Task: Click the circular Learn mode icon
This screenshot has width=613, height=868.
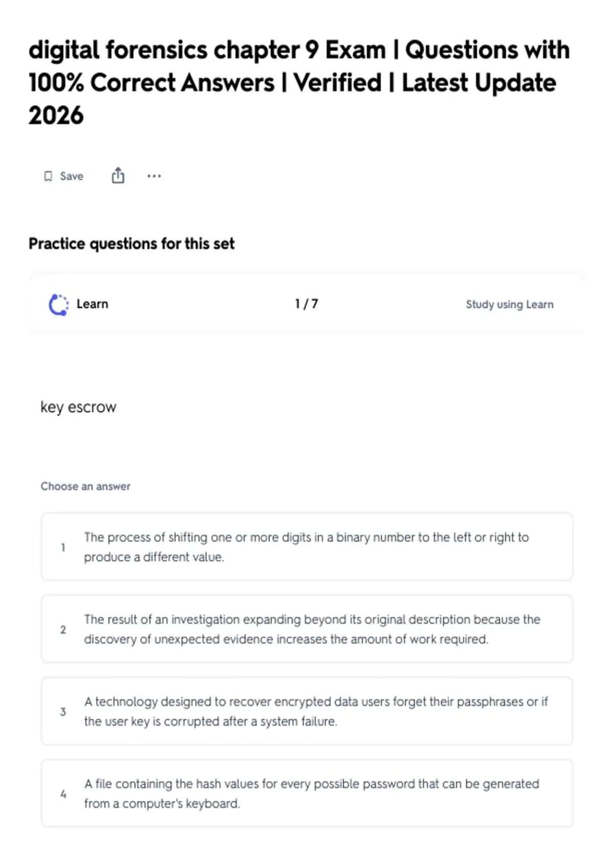Action: coord(58,305)
